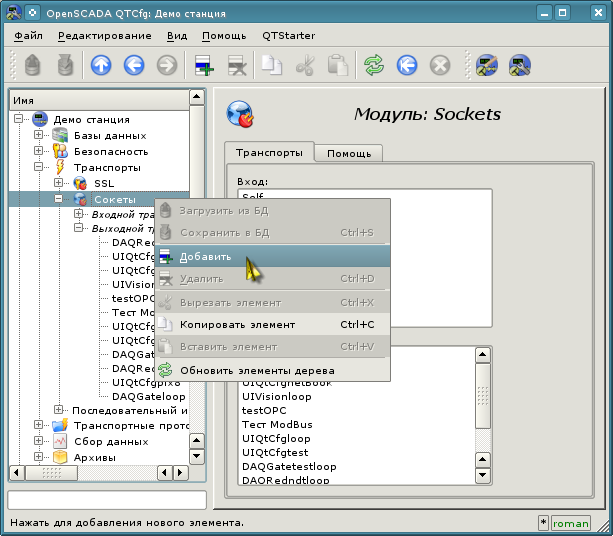Viewport: 613px width, 536px height.
Task: Switch to the Помощь tab
Action: (x=349, y=153)
